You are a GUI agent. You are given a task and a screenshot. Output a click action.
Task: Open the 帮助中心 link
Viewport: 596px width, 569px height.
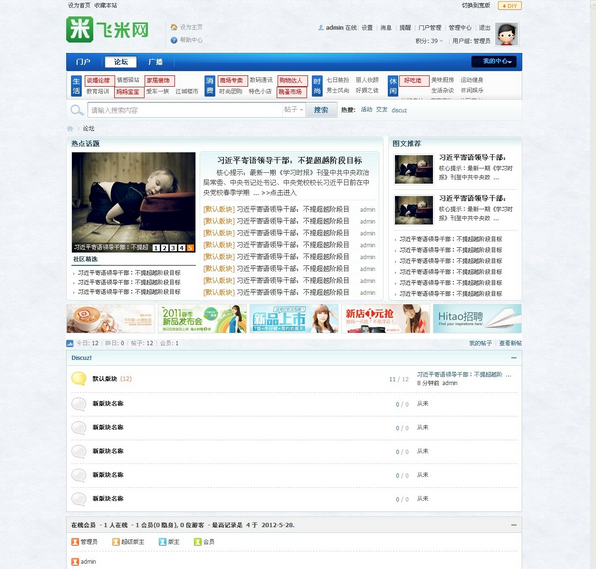(191, 40)
